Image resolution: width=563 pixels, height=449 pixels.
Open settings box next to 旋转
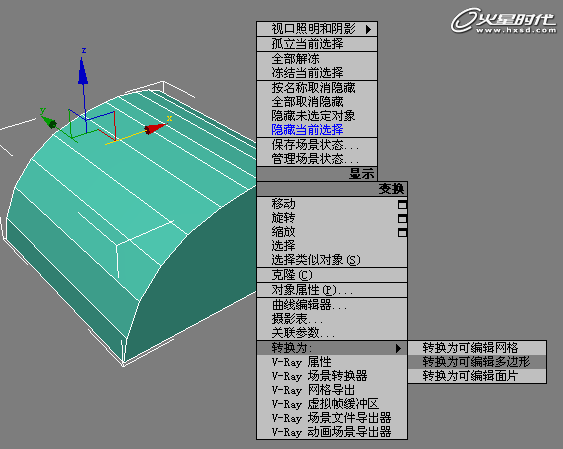point(402,219)
